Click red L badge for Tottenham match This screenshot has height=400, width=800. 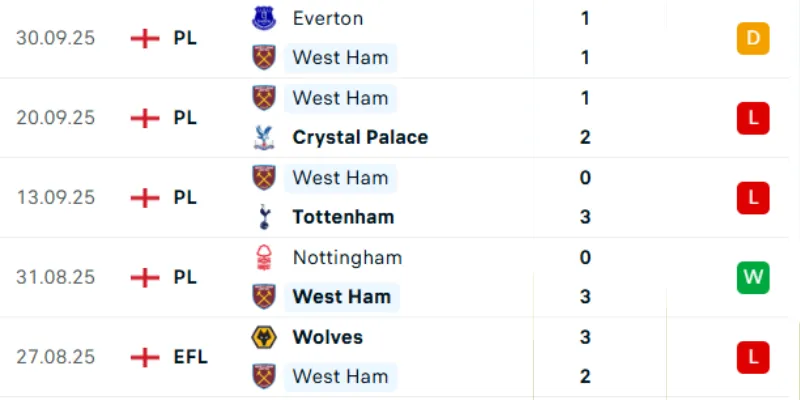pos(751,197)
